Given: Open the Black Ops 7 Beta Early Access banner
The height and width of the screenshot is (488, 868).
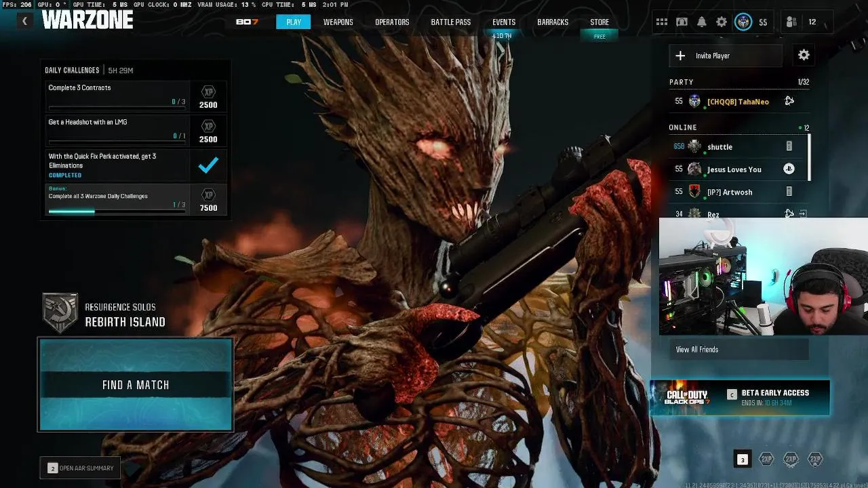Looking at the screenshot, I should [x=740, y=397].
